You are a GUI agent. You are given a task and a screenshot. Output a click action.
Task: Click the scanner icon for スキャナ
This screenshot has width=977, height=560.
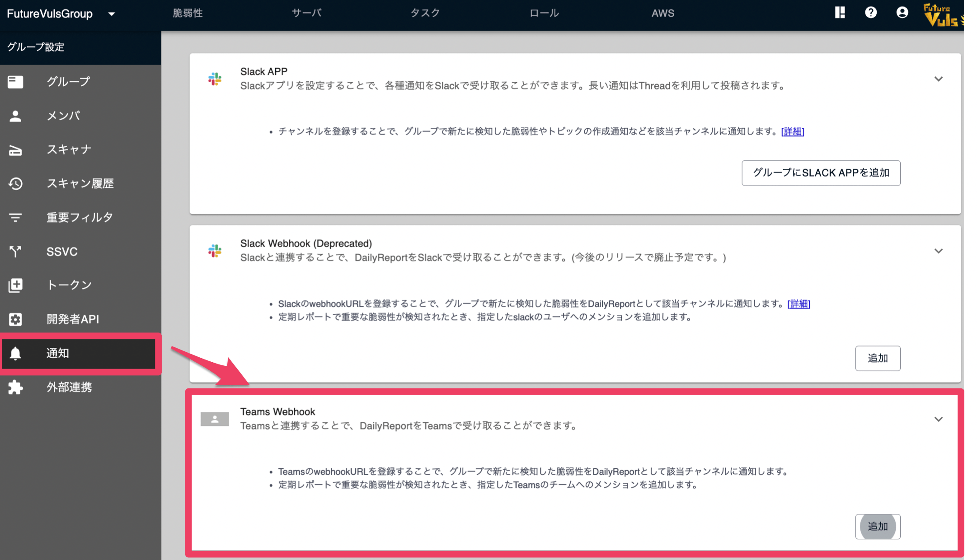coord(15,150)
